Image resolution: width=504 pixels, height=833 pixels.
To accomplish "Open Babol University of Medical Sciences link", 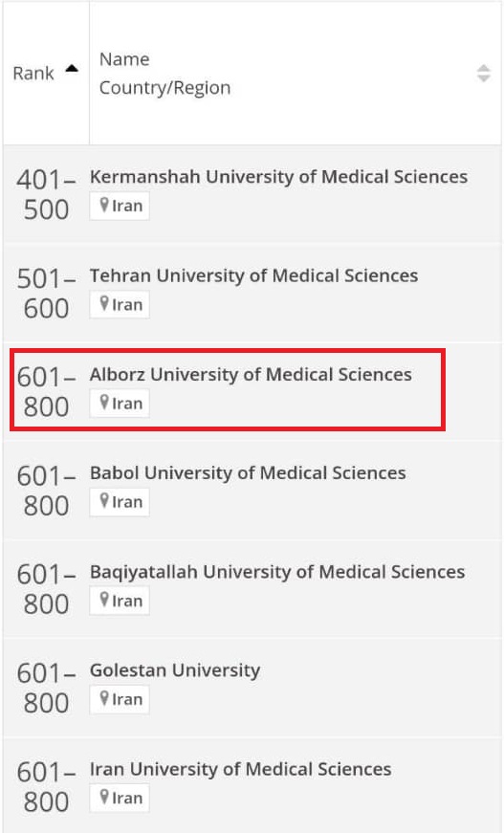I will (x=248, y=472).
